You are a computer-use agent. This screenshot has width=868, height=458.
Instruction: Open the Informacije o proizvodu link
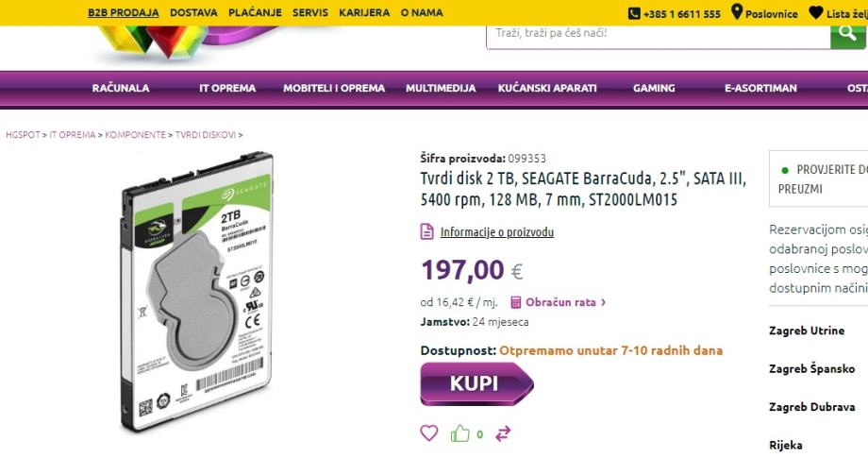pos(497,232)
